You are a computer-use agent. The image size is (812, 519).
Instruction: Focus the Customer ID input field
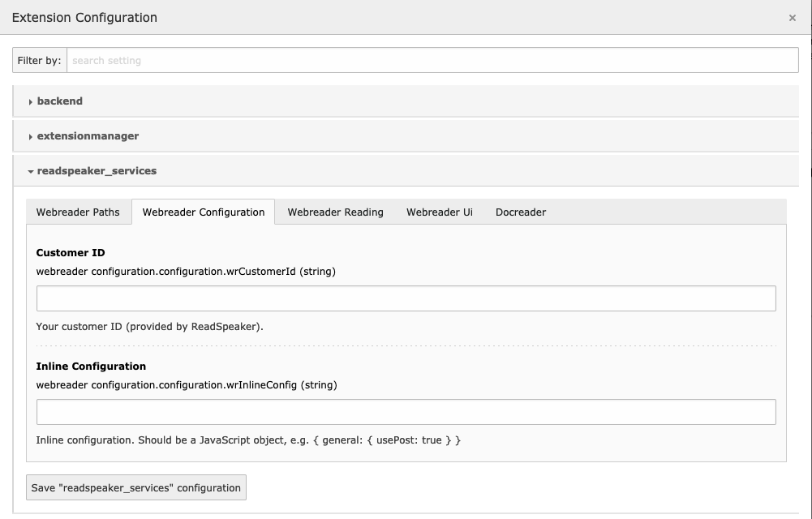[406, 298]
